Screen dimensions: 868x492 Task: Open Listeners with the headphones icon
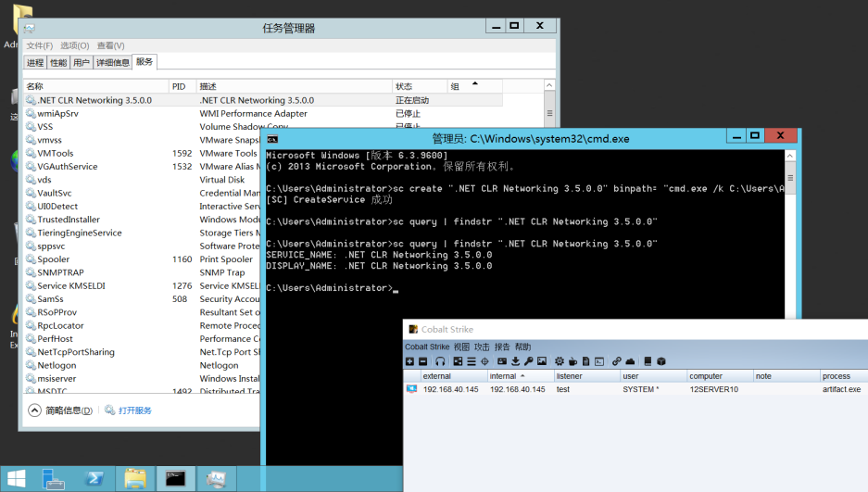[440, 361]
